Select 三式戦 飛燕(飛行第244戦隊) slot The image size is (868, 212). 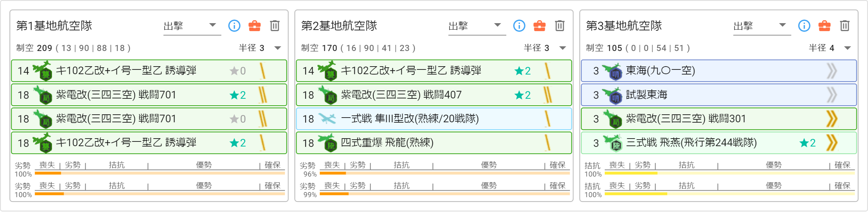pos(719,143)
